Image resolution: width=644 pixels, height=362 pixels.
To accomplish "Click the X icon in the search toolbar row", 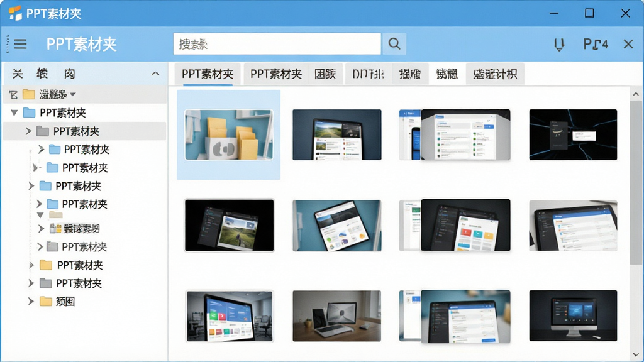I will coord(628,44).
